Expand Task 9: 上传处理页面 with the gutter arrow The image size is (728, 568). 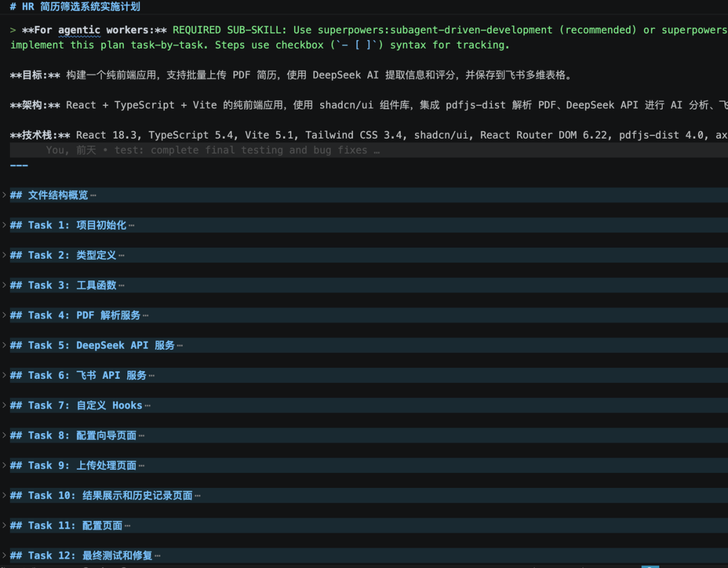[4, 465]
